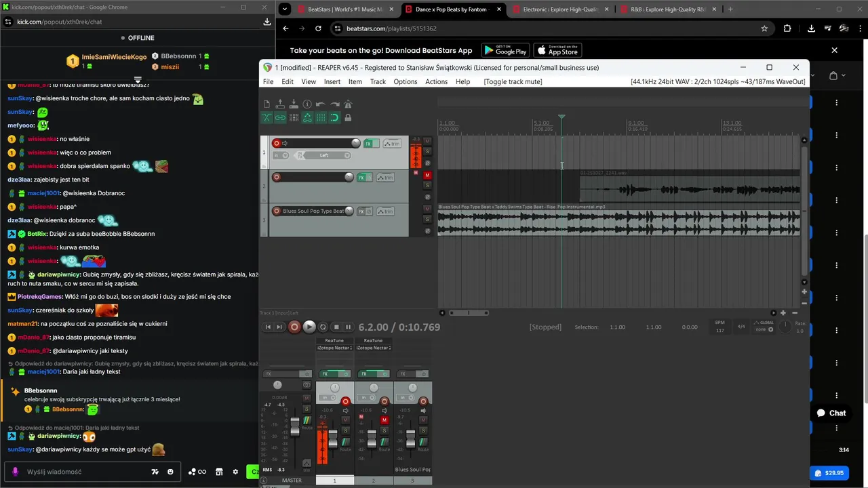Click record monitoring speaker icon on track 1
868x488 pixels.
285,143
